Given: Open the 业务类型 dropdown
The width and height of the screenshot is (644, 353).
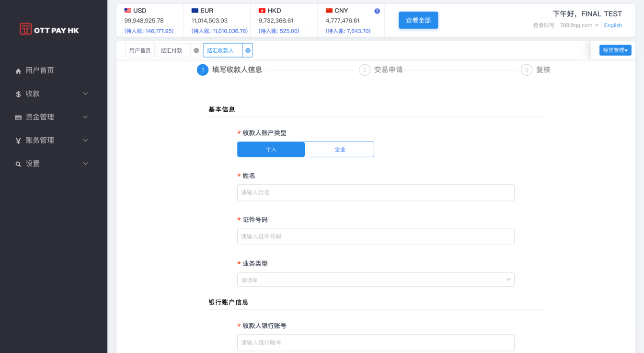Looking at the screenshot, I should [x=376, y=280].
